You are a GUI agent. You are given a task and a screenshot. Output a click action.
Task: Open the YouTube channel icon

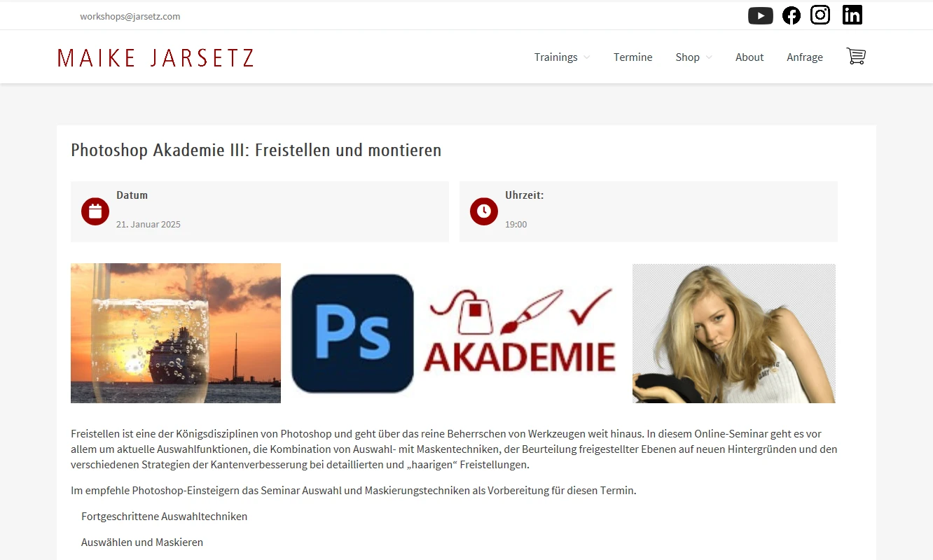tap(760, 15)
